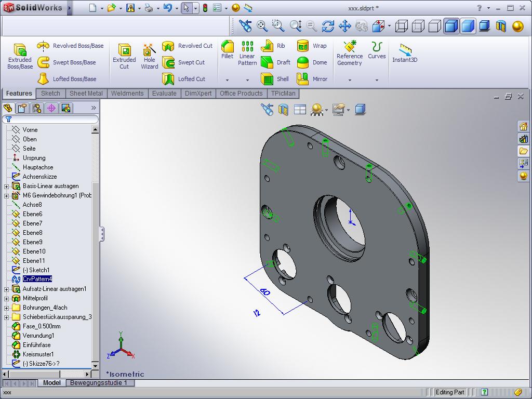This screenshot has height=399, width=532.
Task: Activate the Shell feature
Action: [x=275, y=79]
